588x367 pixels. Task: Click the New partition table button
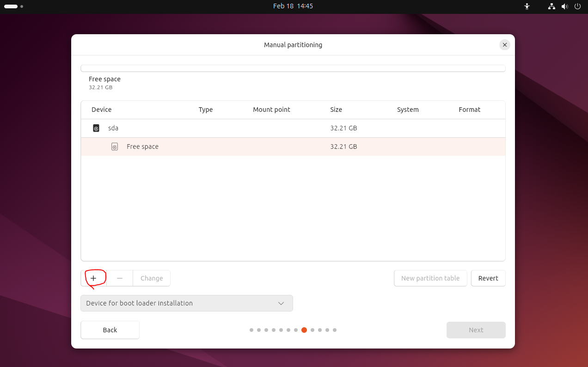click(x=430, y=278)
